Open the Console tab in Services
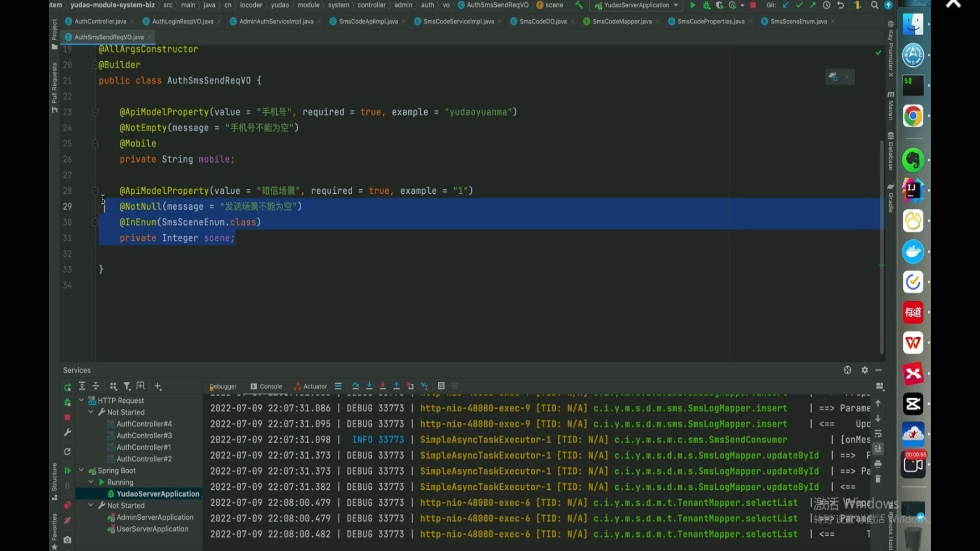 click(x=266, y=387)
